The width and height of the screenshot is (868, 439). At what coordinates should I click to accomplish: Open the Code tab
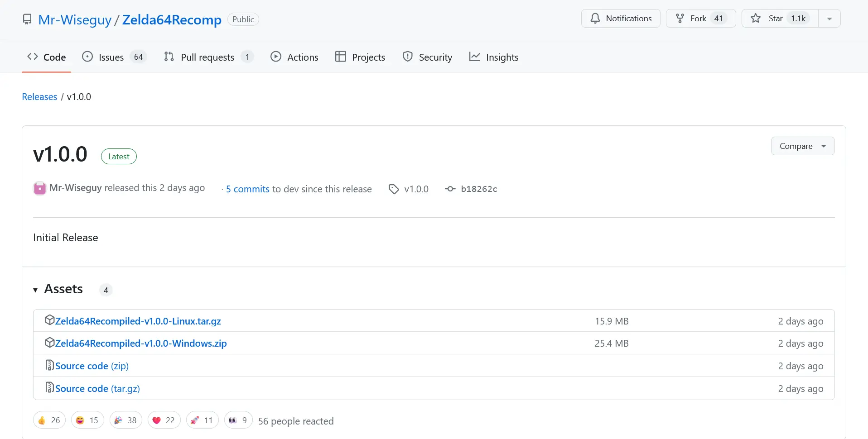[x=46, y=57]
